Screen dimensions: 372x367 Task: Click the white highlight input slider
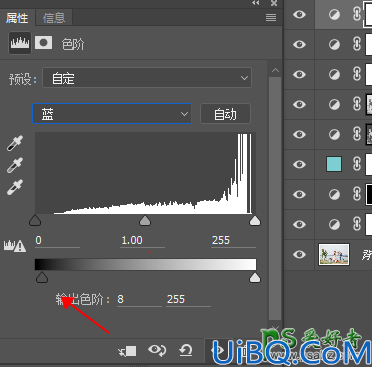255,221
